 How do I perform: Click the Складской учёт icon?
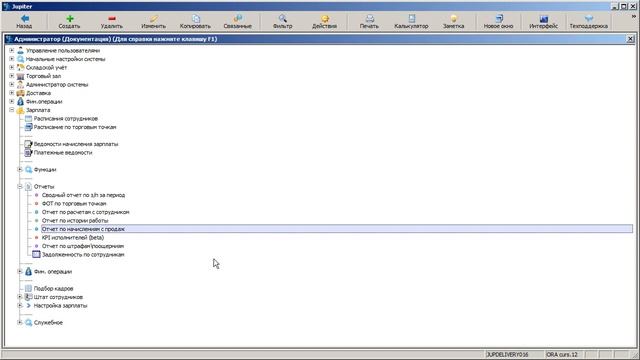(20, 68)
